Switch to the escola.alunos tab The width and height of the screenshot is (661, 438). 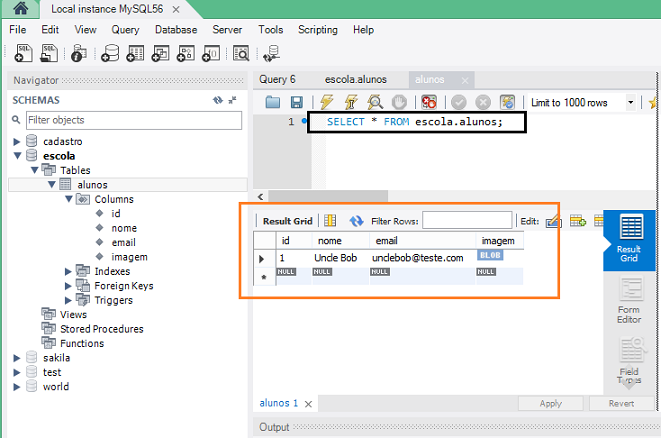[x=356, y=79]
